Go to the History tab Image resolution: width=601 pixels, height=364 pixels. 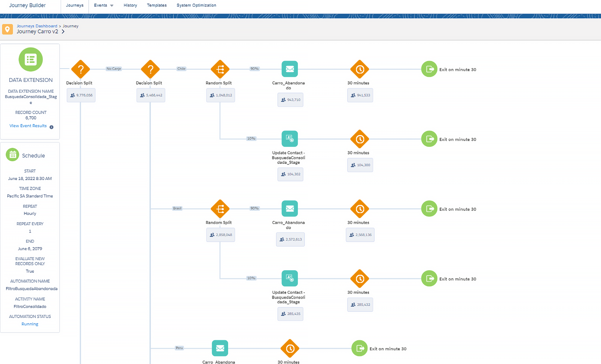pos(130,5)
